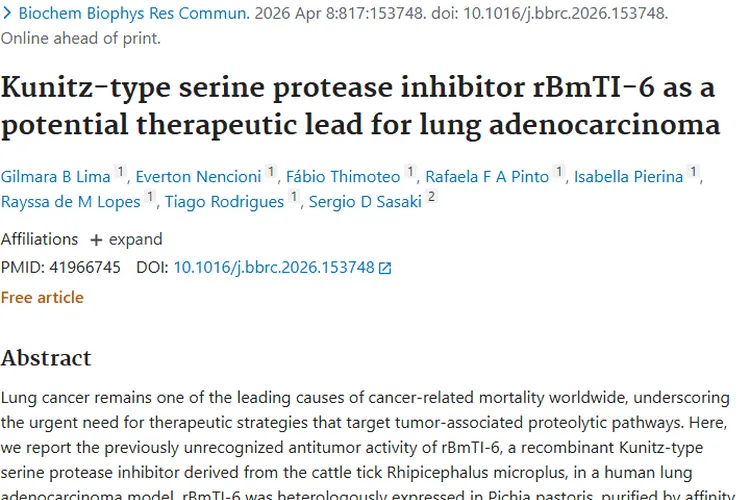Viewport: 750px width, 500px height.
Task: Open author Gilmara B Lima
Action: tap(55, 177)
